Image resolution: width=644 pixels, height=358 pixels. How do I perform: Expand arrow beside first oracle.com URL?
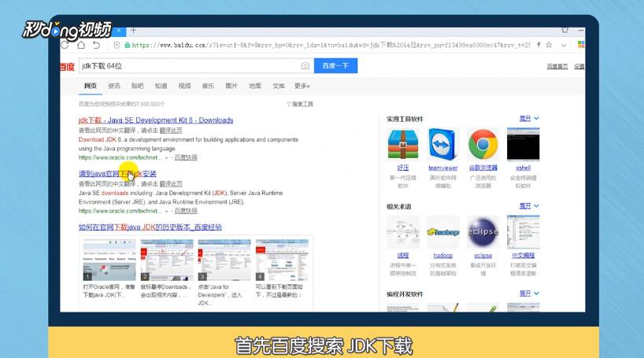coord(166,157)
